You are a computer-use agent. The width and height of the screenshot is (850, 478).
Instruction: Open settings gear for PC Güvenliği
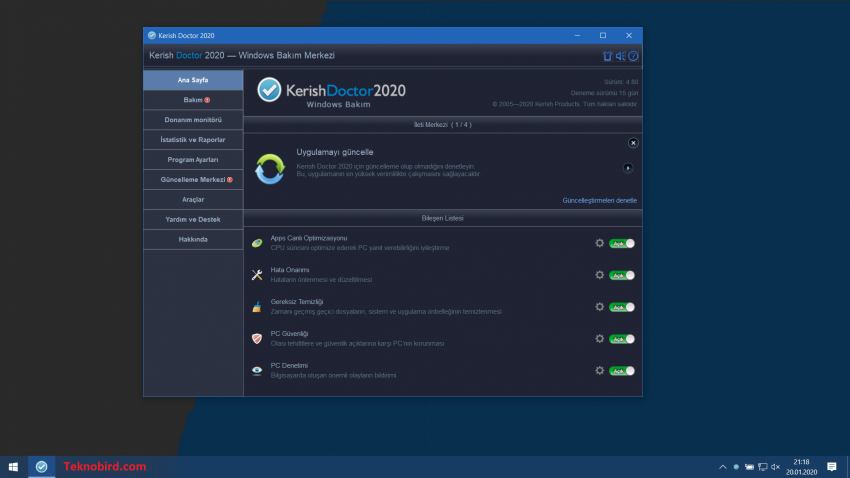click(600, 339)
